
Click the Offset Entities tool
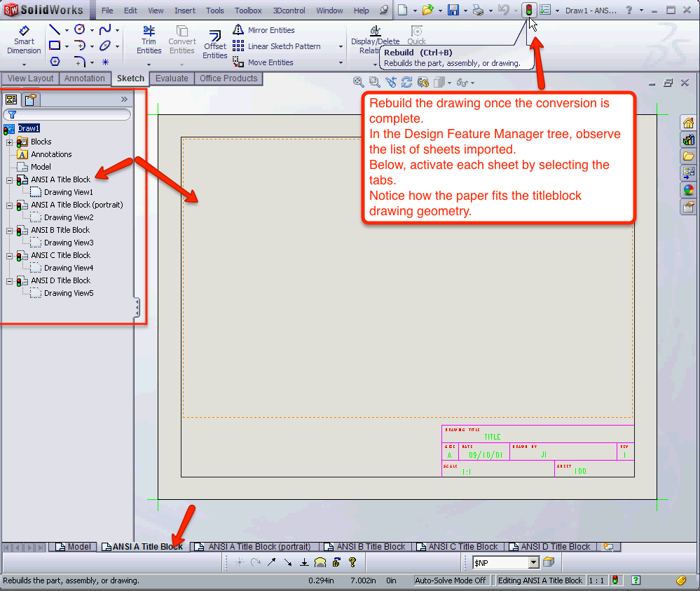click(x=214, y=45)
